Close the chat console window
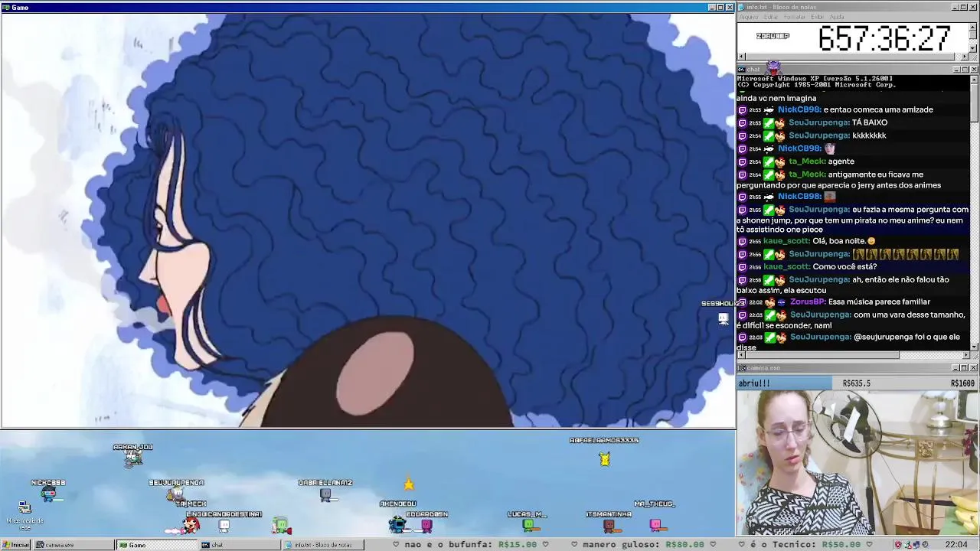 [973, 70]
